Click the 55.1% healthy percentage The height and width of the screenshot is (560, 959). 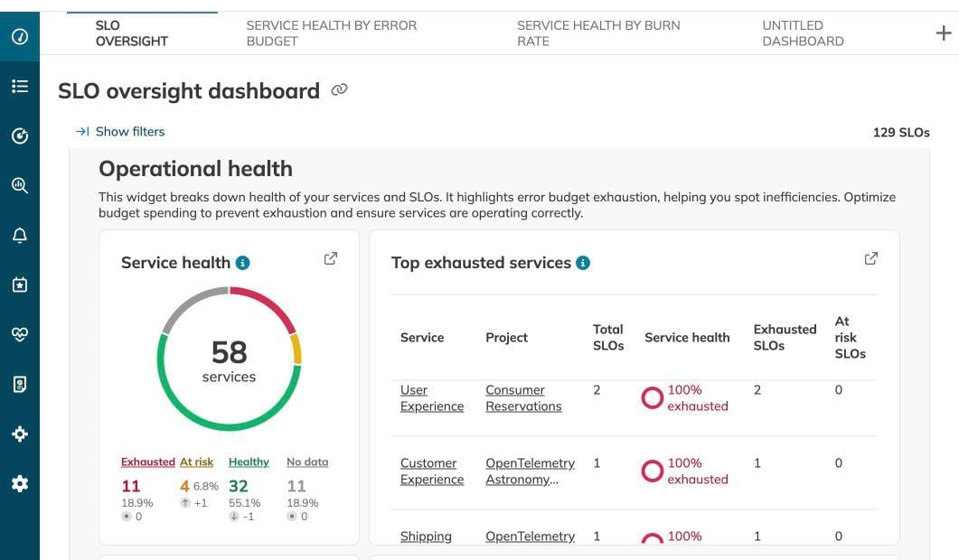[245, 502]
